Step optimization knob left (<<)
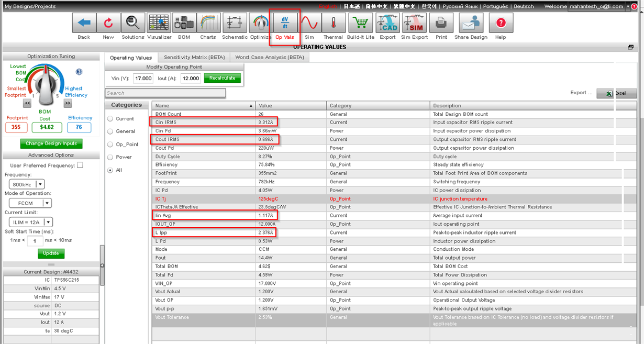Image resolution: width=644 pixels, height=344 pixels. pyautogui.click(x=27, y=104)
